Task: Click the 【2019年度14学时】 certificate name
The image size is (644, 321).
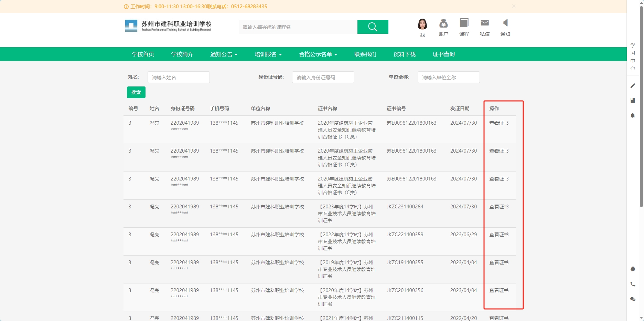Action: pyautogui.click(x=347, y=269)
